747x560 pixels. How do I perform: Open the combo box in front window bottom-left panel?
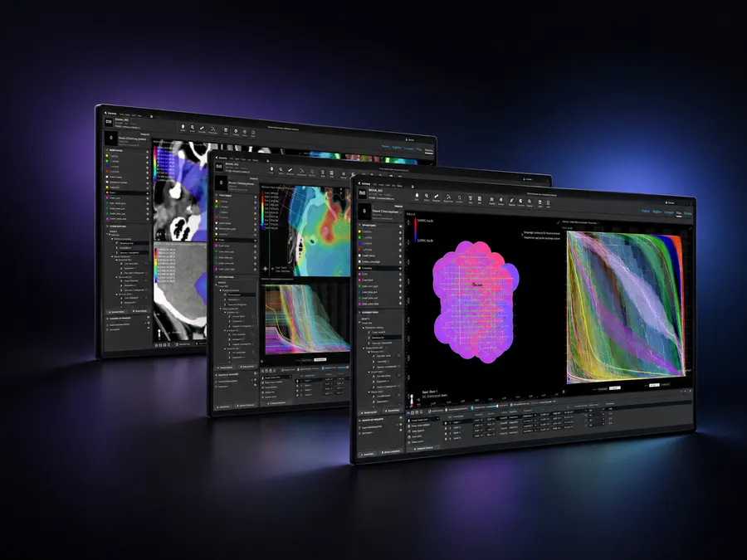tap(423, 420)
